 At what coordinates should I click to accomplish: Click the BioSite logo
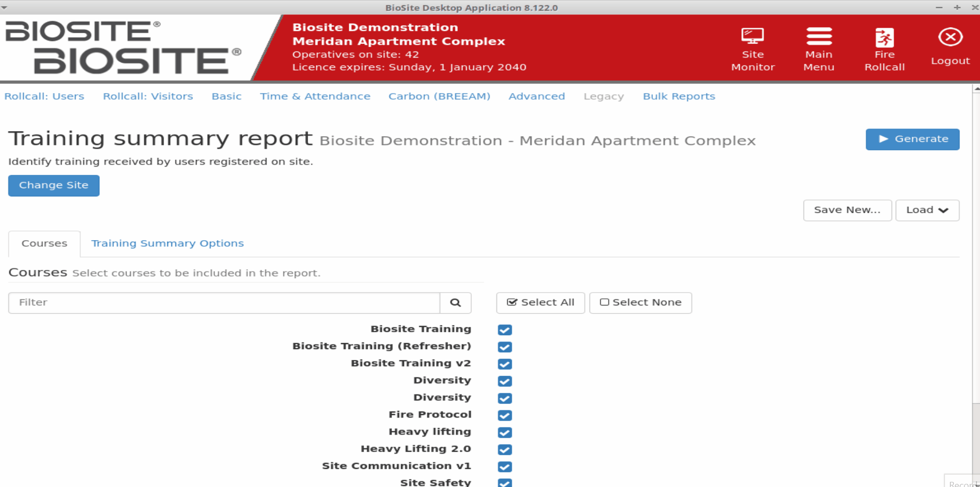(x=123, y=47)
